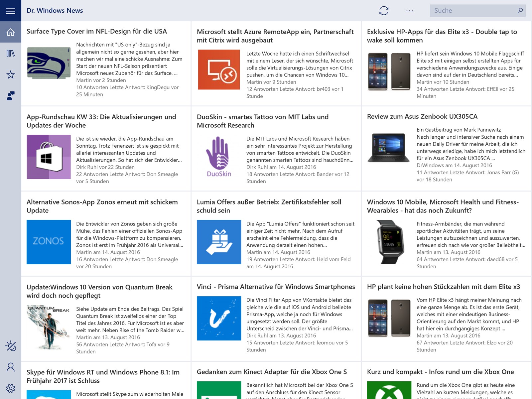
Task: Open the feedback person icon in sidebar
Action: [11, 96]
